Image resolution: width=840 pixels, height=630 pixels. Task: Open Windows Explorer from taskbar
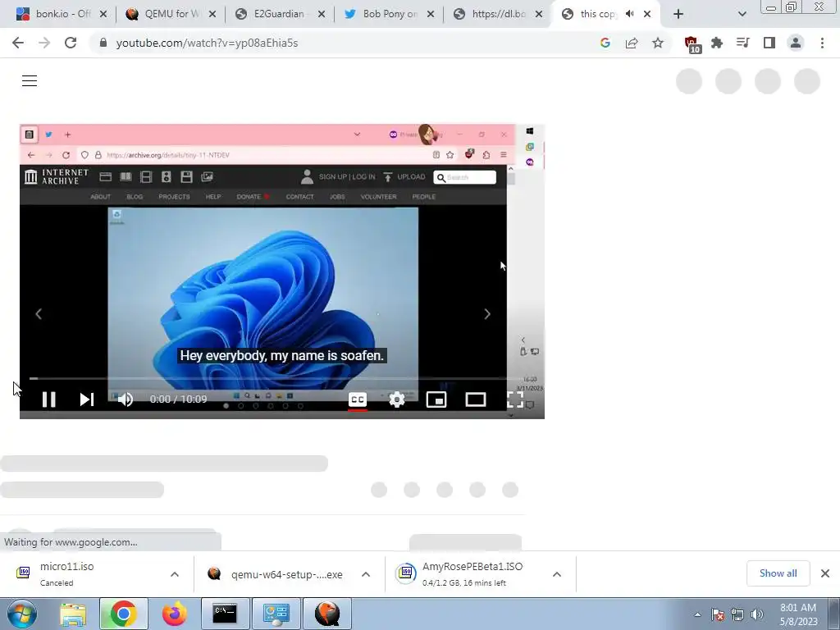73,614
